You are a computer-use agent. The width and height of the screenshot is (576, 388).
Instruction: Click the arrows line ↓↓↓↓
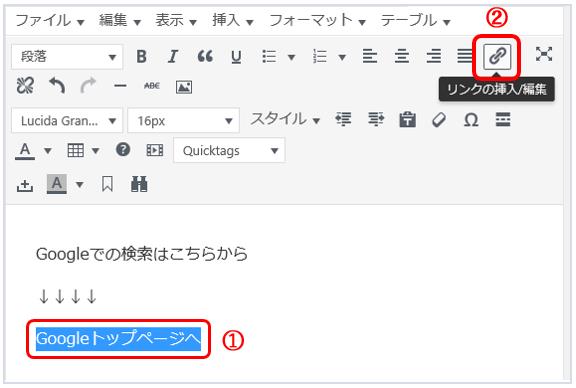(68, 296)
